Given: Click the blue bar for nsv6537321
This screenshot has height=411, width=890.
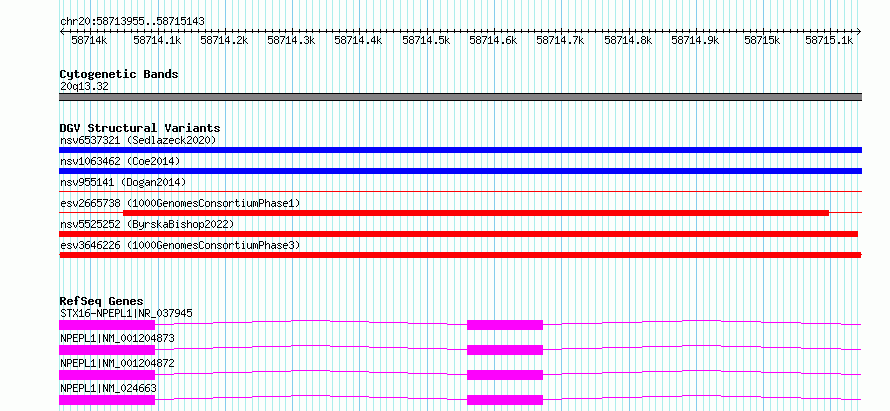Looking at the screenshot, I should [x=460, y=150].
